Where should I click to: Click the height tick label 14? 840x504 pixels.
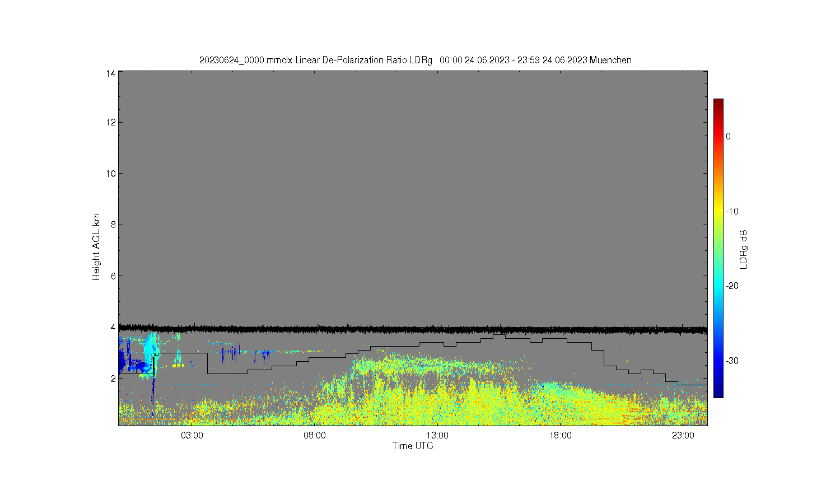(111, 73)
